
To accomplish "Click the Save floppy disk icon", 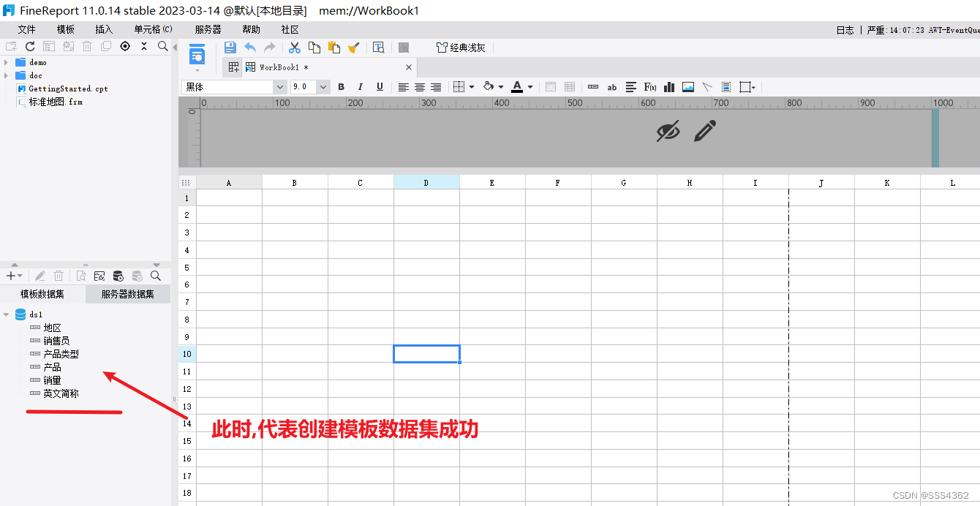I will coord(230,48).
